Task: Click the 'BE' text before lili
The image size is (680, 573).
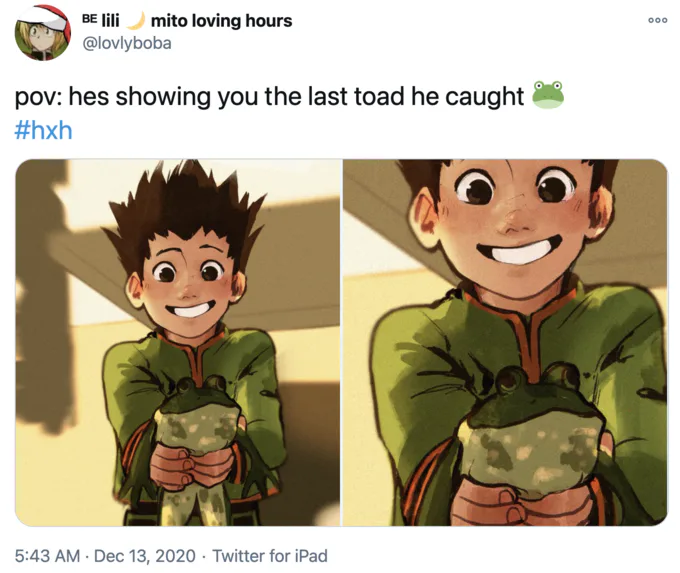Action: pos(89,19)
